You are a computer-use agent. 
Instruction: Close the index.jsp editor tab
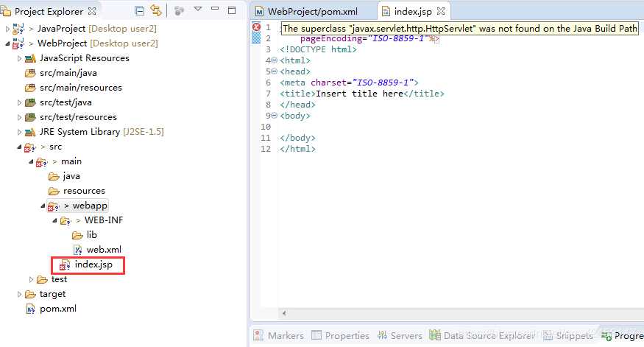pos(441,11)
